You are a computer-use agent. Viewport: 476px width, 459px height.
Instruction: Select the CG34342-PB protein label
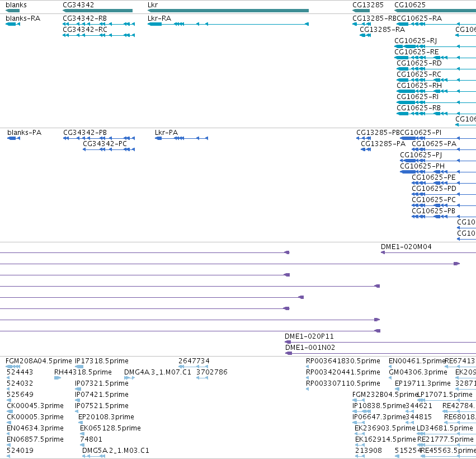coord(85,133)
